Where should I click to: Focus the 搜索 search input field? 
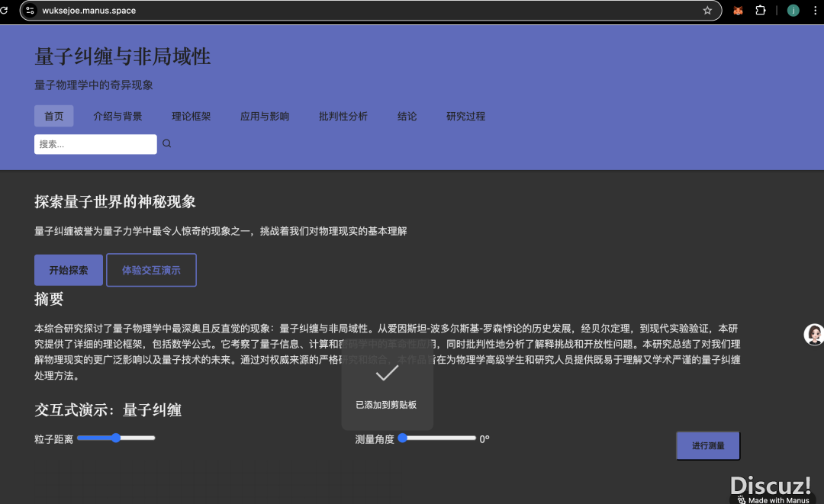tap(95, 144)
